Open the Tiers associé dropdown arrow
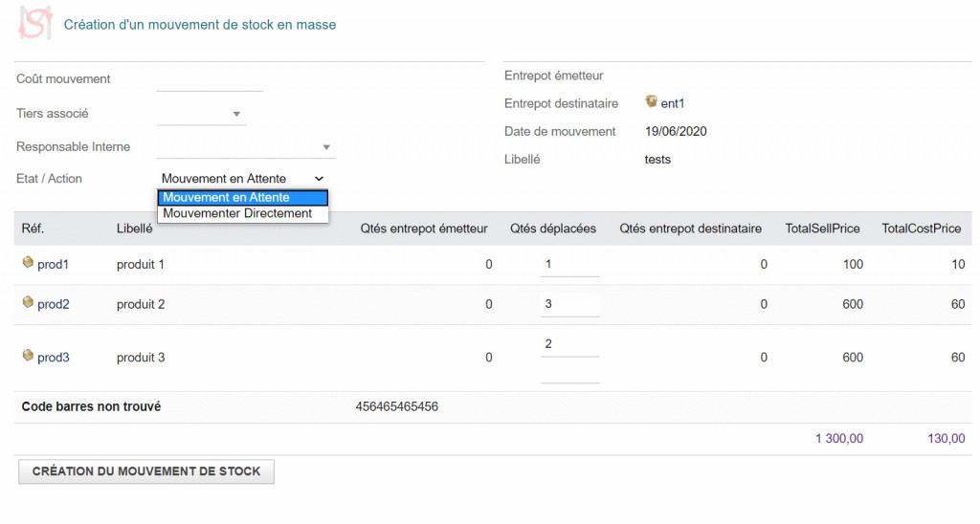The height and width of the screenshot is (524, 980). pyautogui.click(x=236, y=115)
